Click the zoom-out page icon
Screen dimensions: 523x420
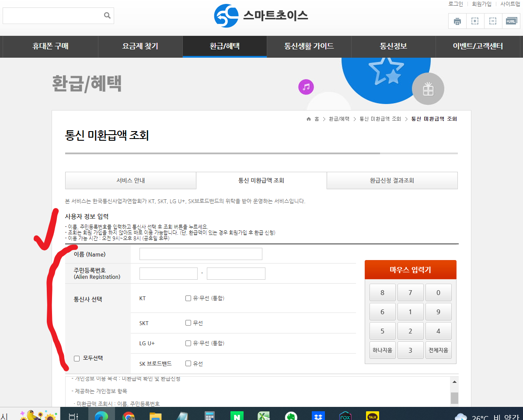point(493,21)
